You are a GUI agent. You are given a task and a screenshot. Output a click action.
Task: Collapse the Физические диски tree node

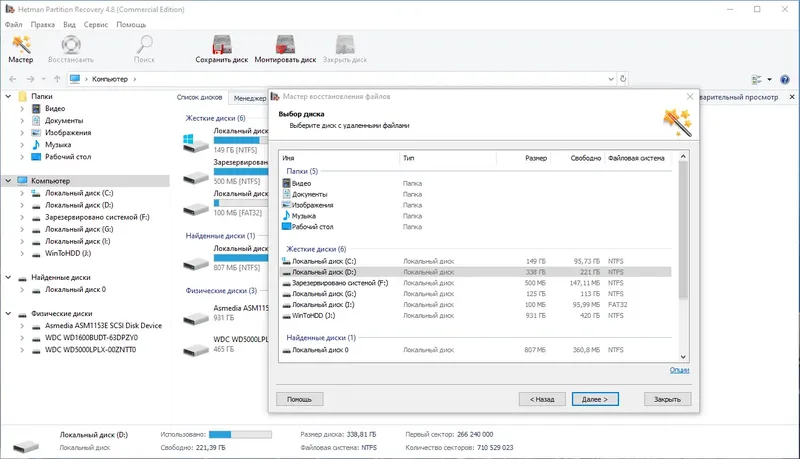[8, 314]
